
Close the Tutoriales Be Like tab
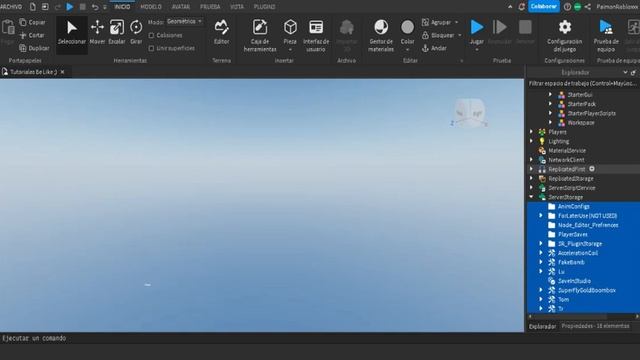62,72
